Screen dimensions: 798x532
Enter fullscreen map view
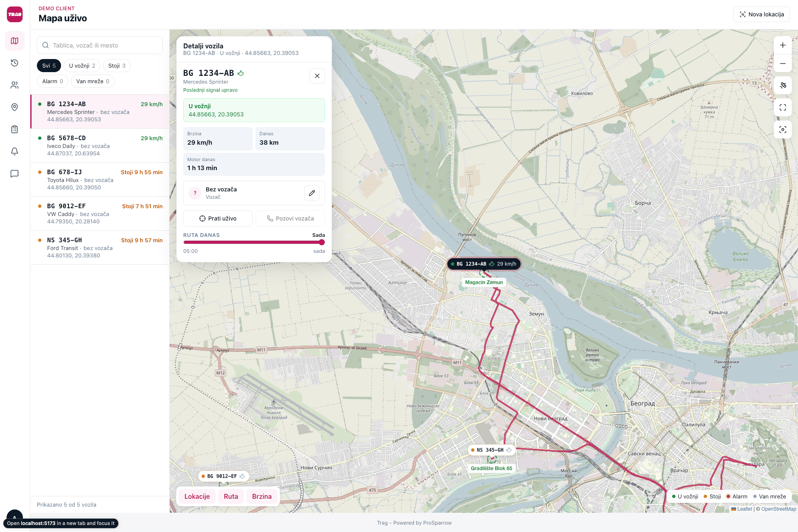[782, 107]
